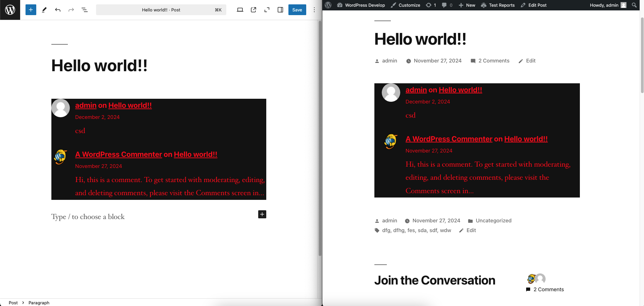The image size is (644, 306).
Task: Open the Uncategorized category link
Action: [493, 221]
